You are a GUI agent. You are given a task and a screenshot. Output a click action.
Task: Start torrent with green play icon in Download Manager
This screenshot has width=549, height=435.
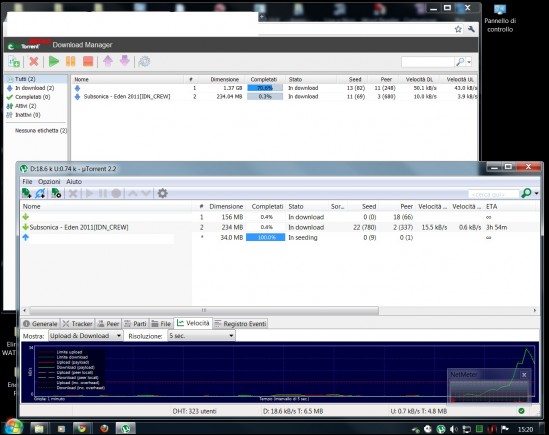coord(54,62)
